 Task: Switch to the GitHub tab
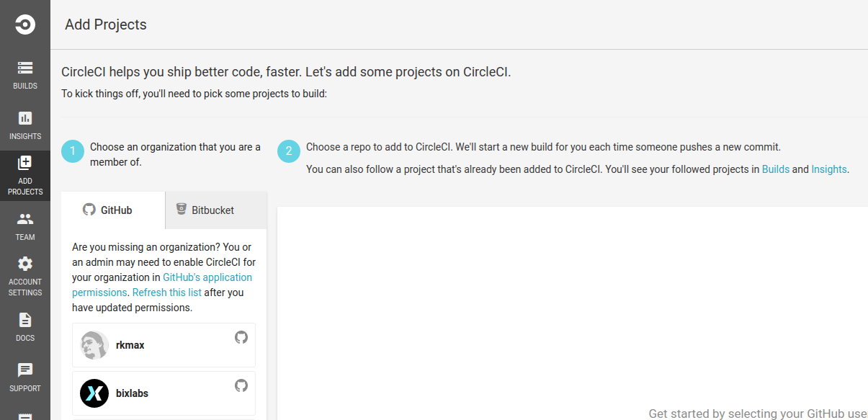pos(113,210)
